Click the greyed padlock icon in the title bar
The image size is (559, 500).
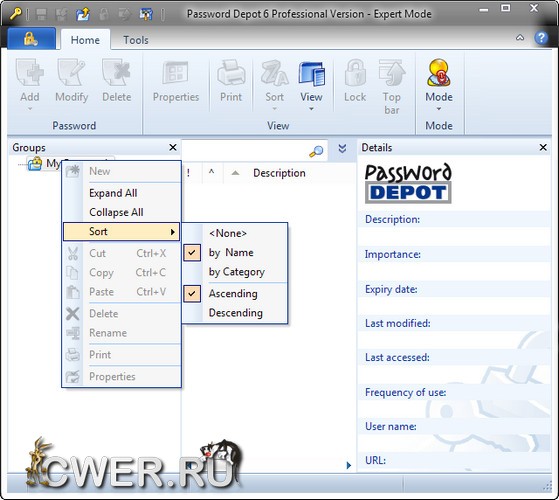pos(104,14)
